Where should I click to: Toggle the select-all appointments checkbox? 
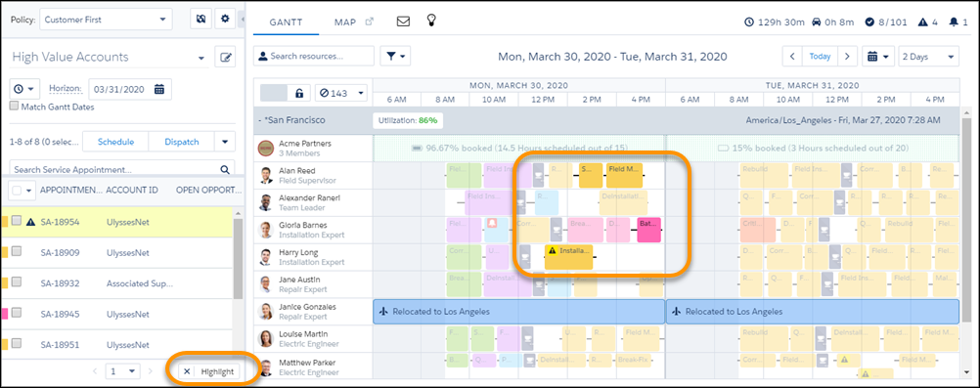click(17, 190)
